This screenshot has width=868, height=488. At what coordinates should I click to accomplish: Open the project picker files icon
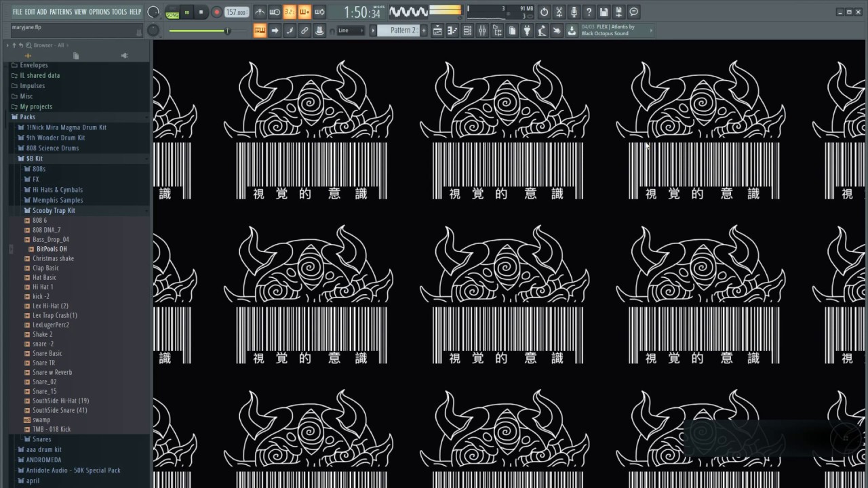512,30
